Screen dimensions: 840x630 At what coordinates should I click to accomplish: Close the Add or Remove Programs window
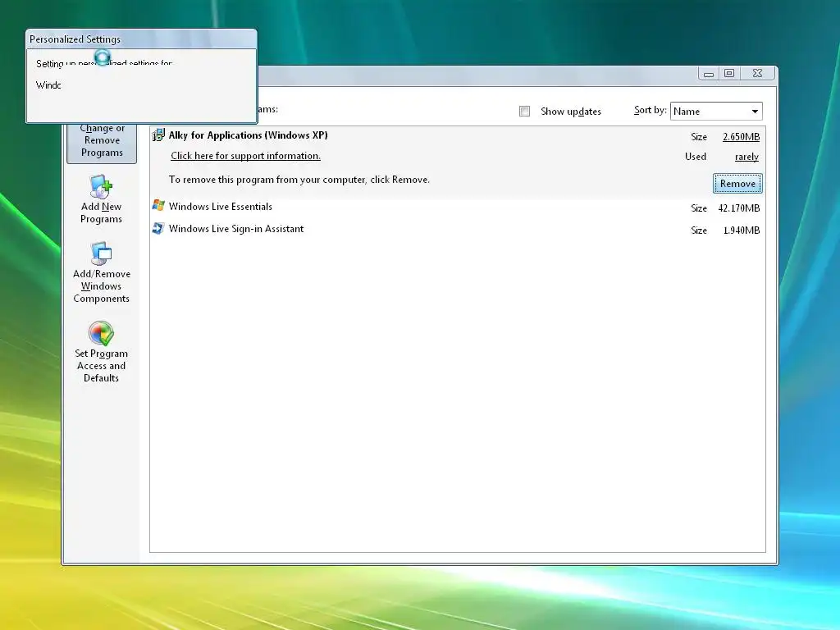pos(757,73)
